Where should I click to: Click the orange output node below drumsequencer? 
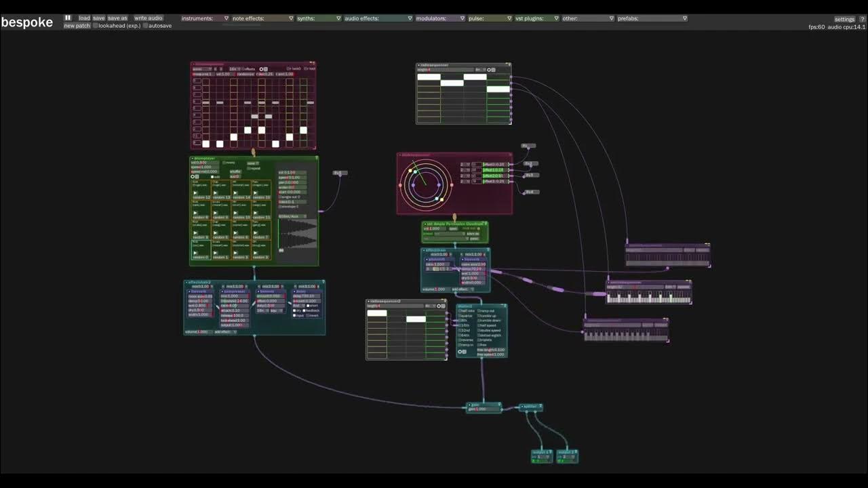coord(253,152)
